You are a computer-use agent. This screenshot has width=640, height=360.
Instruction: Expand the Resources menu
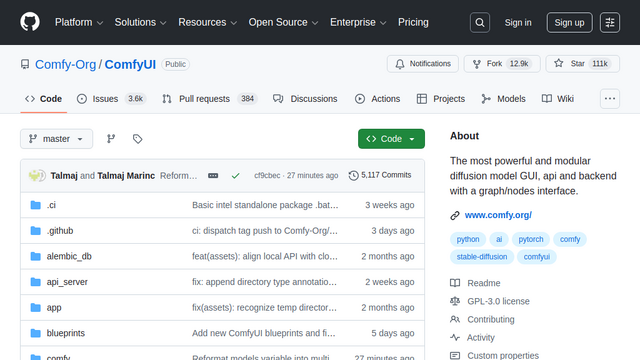[207, 22]
